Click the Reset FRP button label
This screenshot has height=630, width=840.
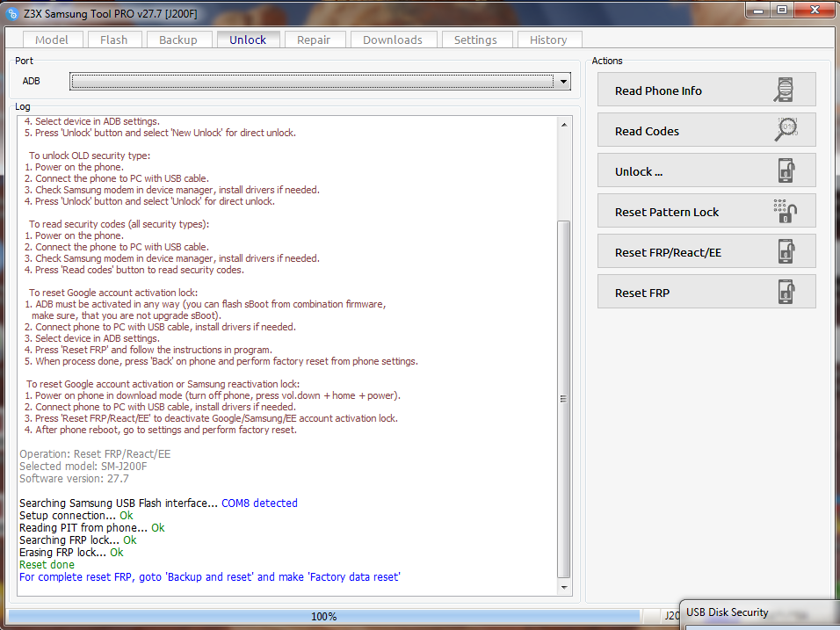642,293
